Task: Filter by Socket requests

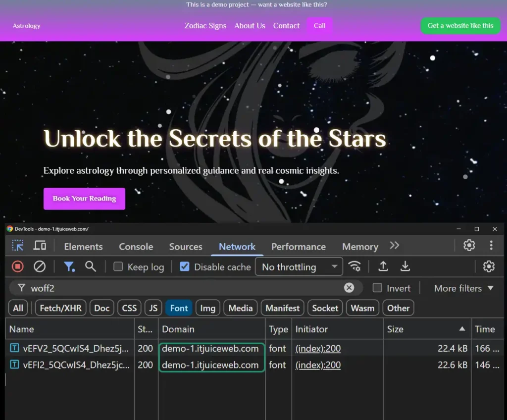Action: [325, 308]
